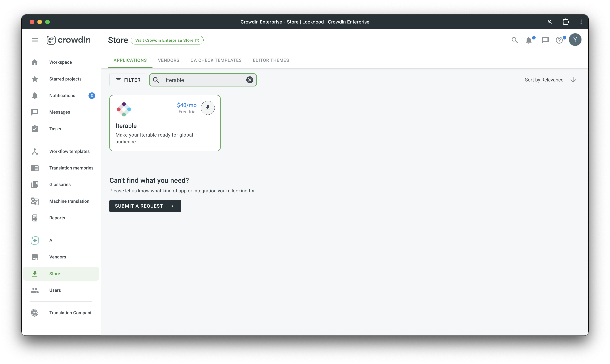Select Tasks label in the sidebar
The height and width of the screenshot is (364, 610).
pos(55,129)
